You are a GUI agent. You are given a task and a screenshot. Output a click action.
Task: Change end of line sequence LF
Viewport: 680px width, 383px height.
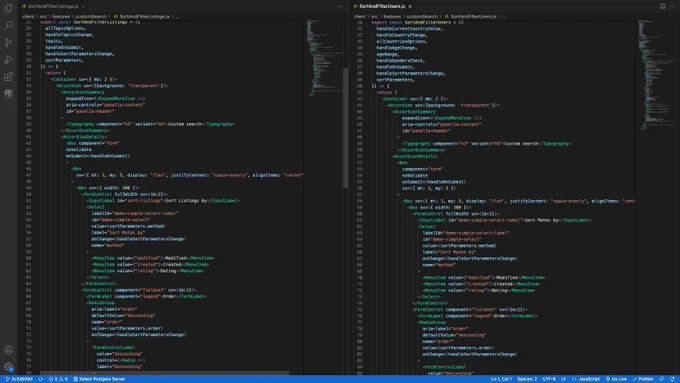(x=563, y=379)
